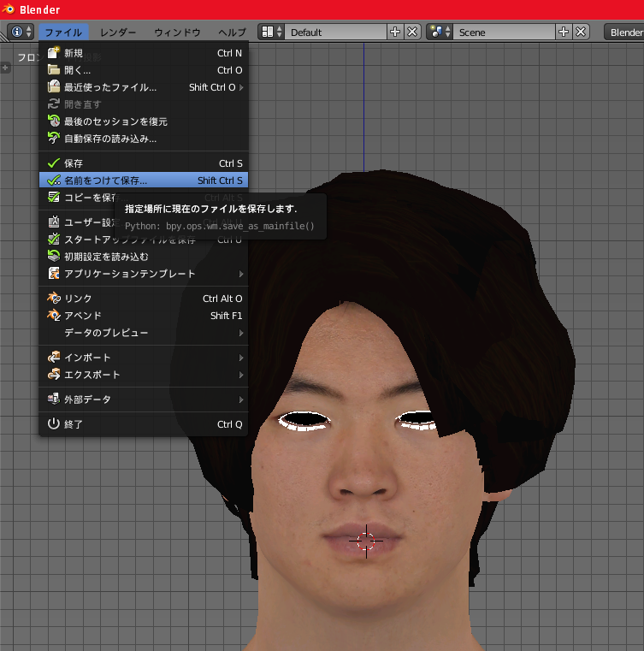
Task: Choose 名前をつけて保存... entry
Action: pyautogui.click(x=144, y=181)
